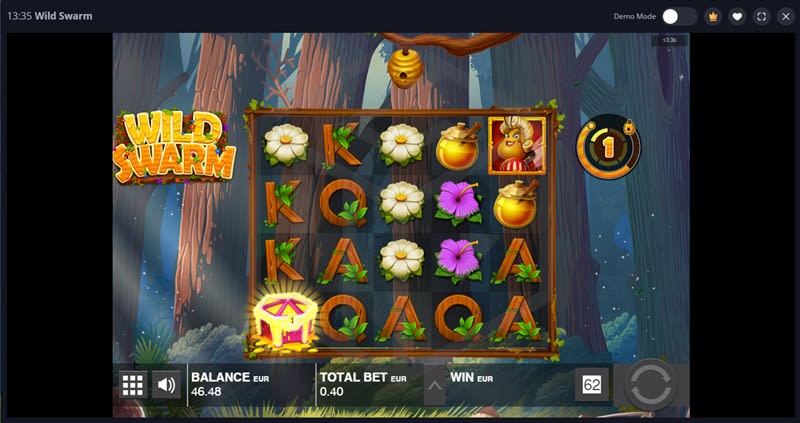This screenshot has height=423, width=800.
Task: Click the beehive hanging above the reels
Action: coord(405,68)
